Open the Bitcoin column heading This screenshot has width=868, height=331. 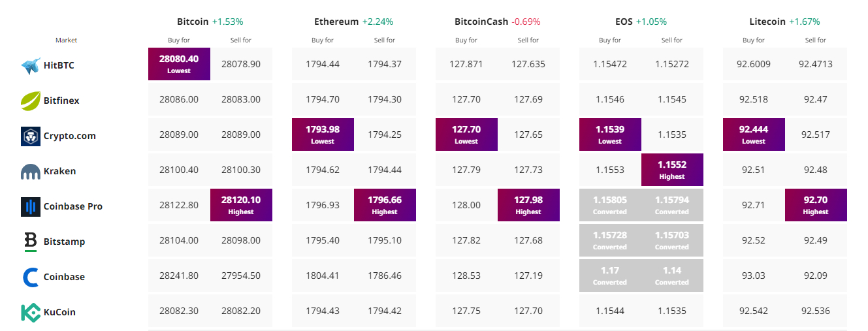pyautogui.click(x=193, y=22)
